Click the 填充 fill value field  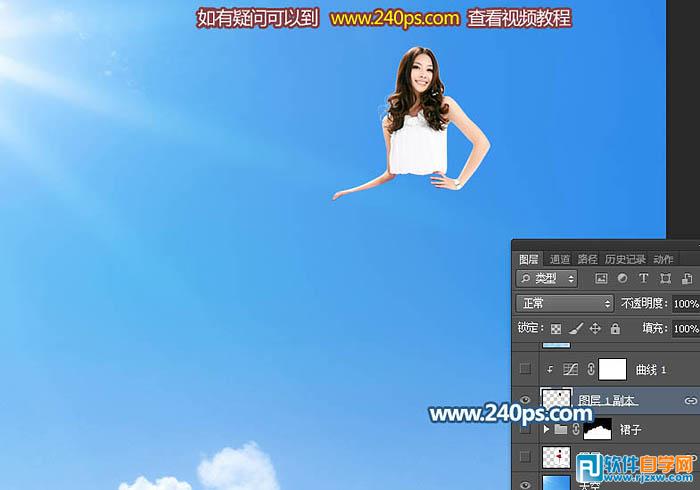pyautogui.click(x=686, y=329)
